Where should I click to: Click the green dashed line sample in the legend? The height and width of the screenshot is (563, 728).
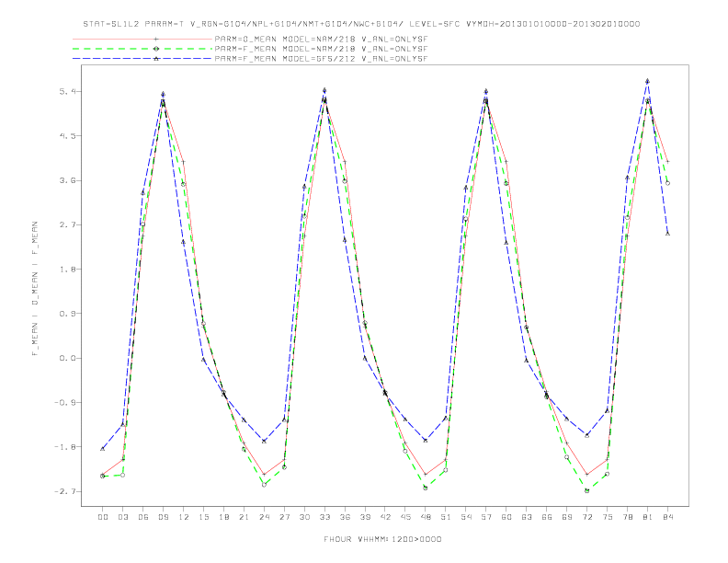pyautogui.click(x=142, y=49)
